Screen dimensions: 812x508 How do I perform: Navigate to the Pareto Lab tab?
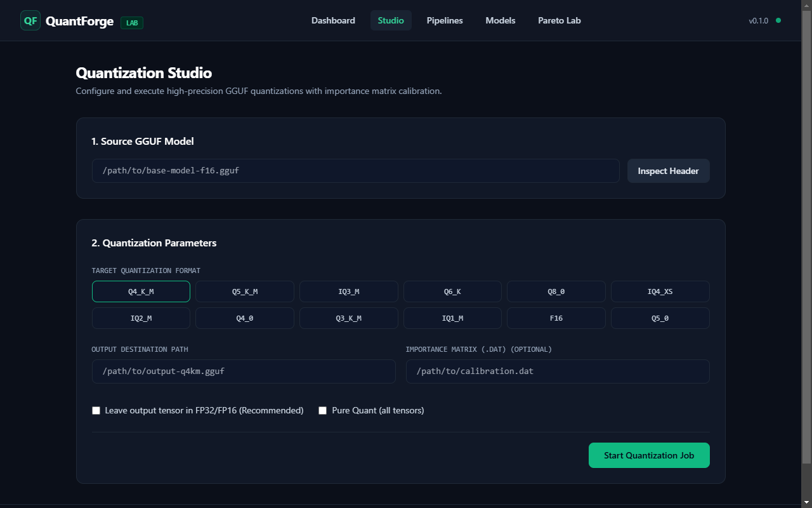click(x=560, y=20)
